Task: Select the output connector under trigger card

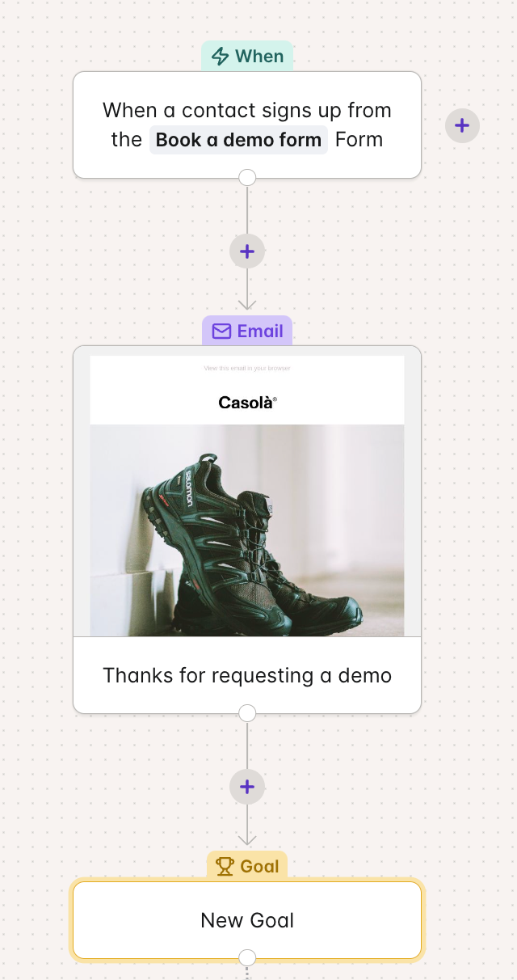Action: (x=247, y=178)
